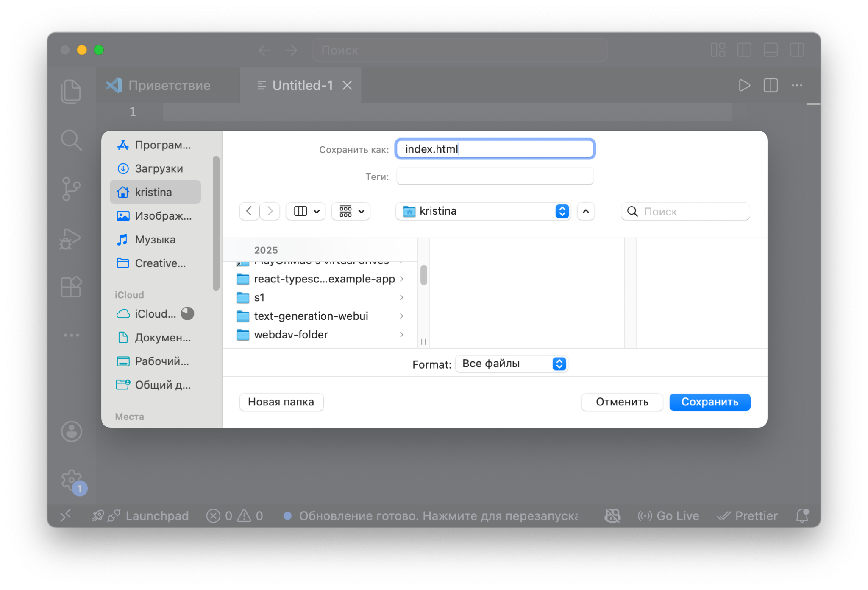
Task: Open Source Control view in activity bar
Action: 71,188
